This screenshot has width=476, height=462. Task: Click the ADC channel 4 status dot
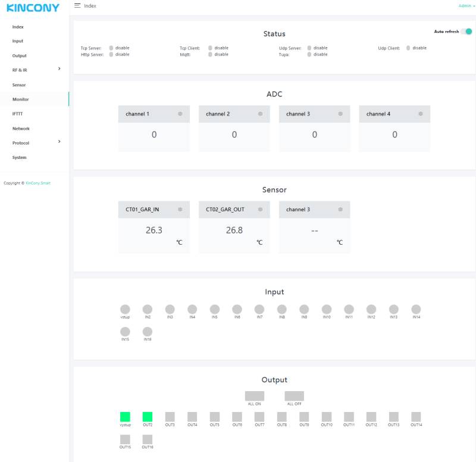(421, 114)
